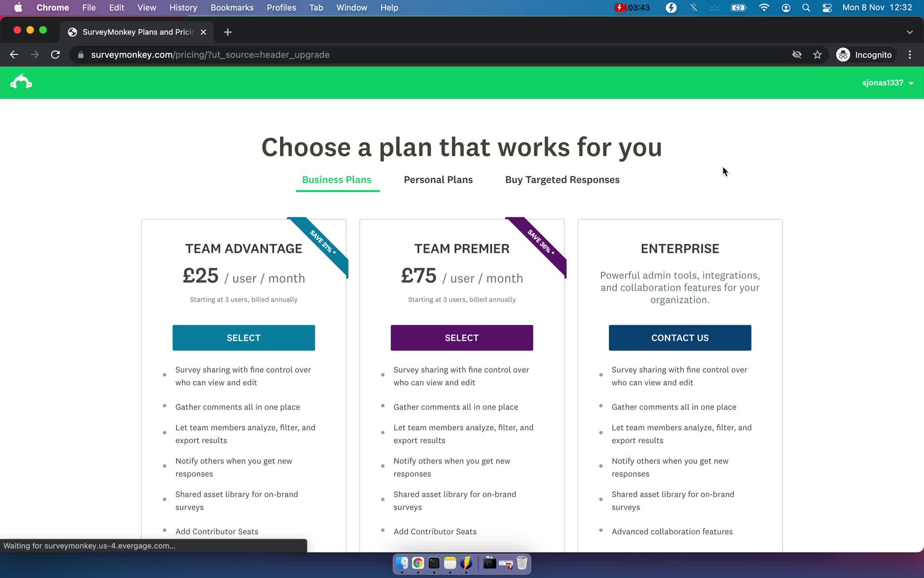Click the user account icon top right

887,82
